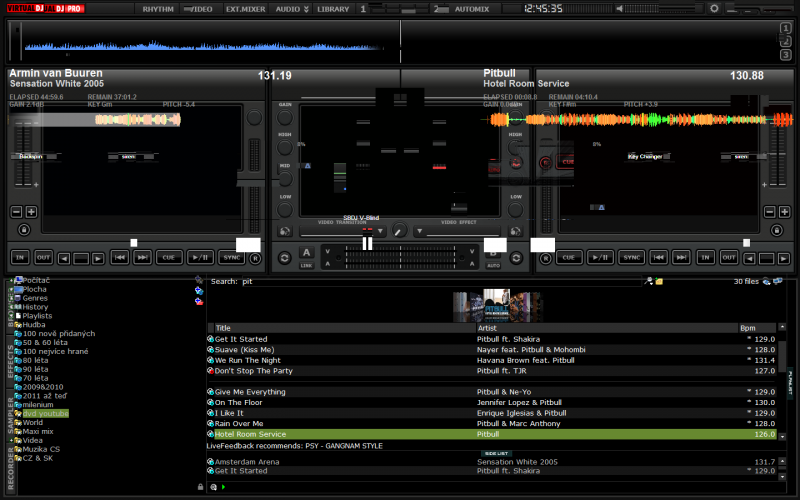The height and width of the screenshot is (500, 800).
Task: Click the right crossfader cycle icon
Action: click(516, 258)
